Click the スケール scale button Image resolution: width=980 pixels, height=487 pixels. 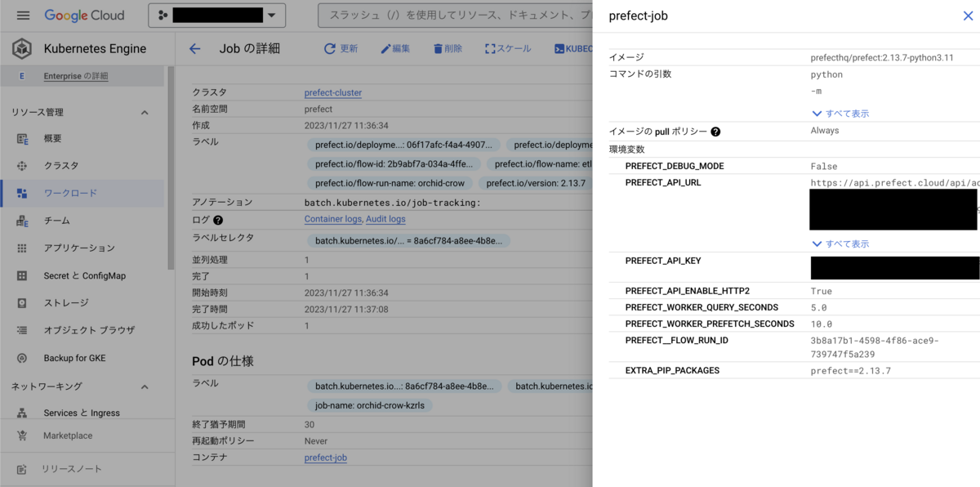508,49
